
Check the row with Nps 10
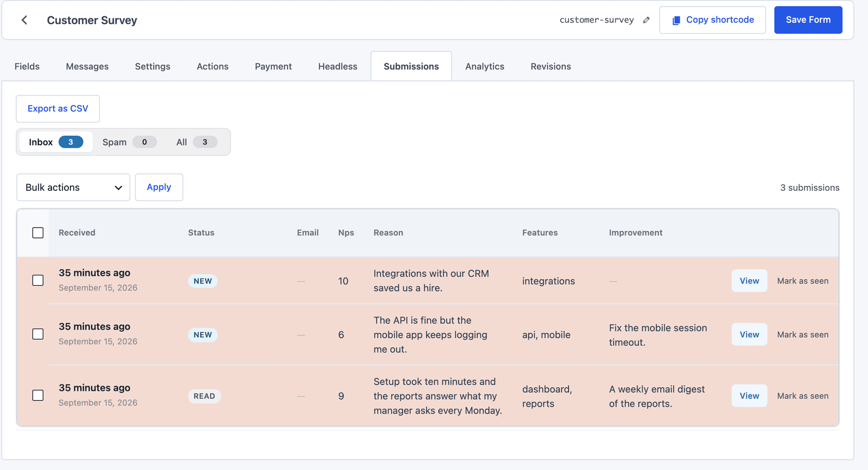coord(38,281)
